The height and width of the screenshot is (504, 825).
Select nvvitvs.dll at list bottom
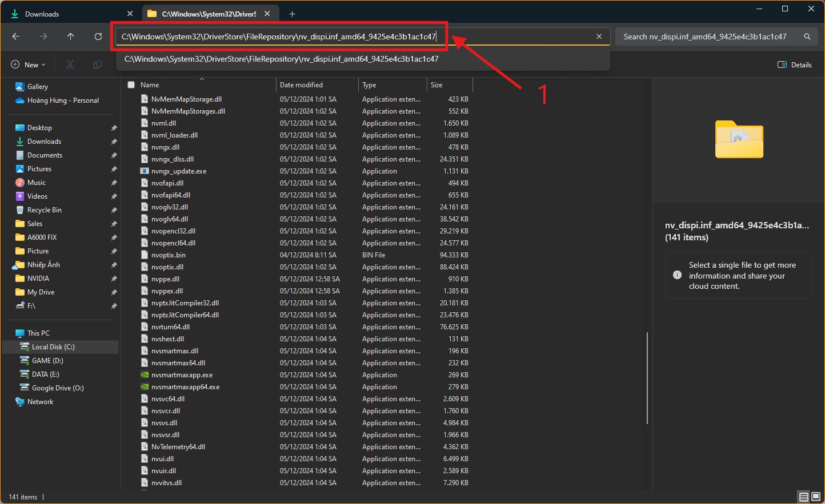[166, 483]
